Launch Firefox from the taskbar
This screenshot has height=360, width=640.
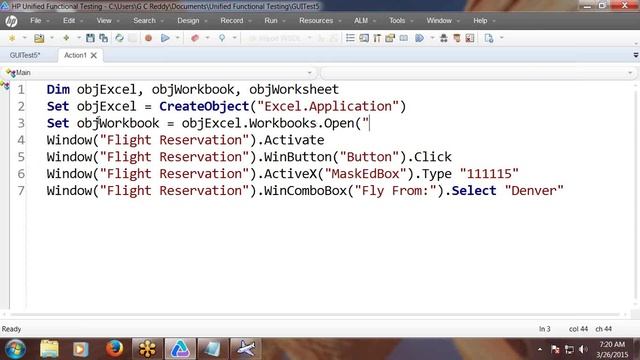[x=114, y=349]
